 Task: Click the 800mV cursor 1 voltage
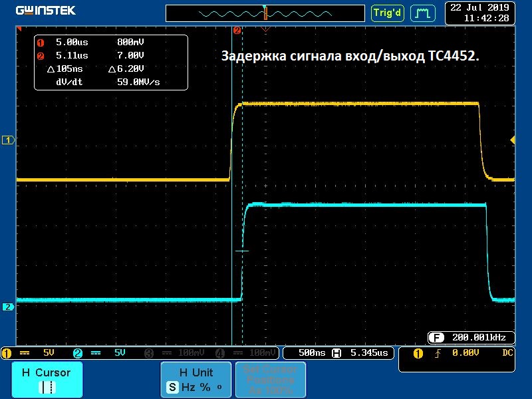(130, 43)
